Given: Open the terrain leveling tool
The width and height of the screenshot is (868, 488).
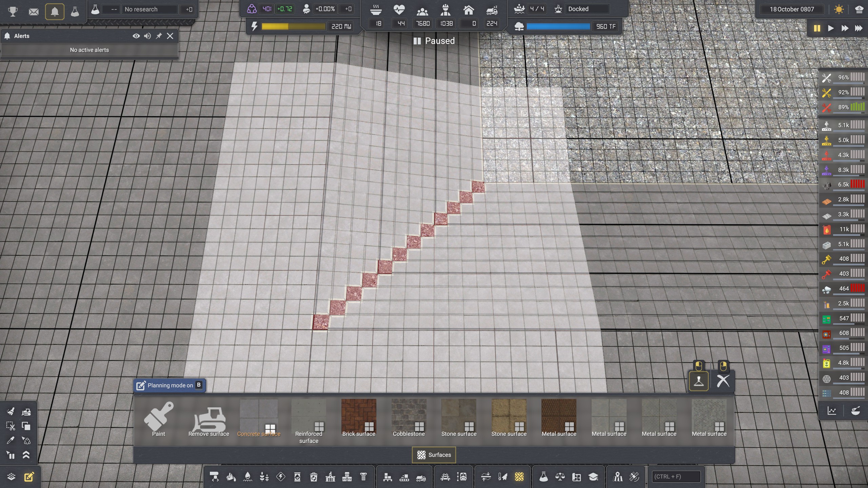Looking at the screenshot, I should tap(486, 477).
